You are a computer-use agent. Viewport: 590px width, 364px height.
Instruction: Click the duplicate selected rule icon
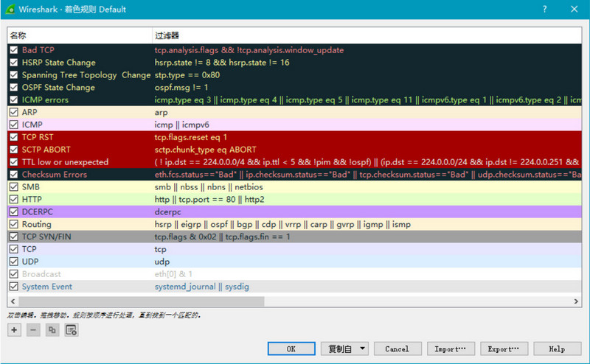point(52,330)
